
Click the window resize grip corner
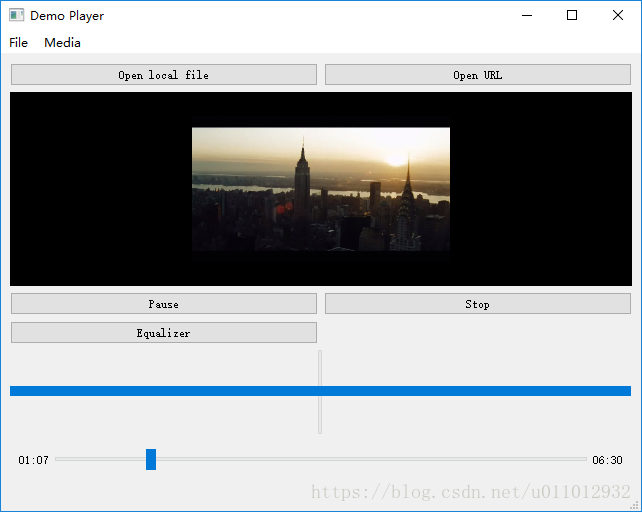point(635,505)
